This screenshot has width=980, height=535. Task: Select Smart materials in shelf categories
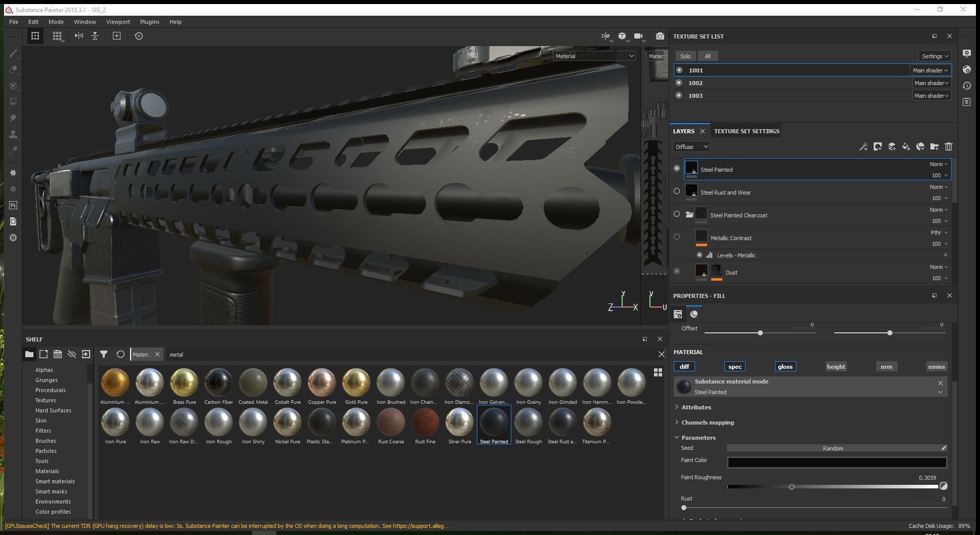(x=55, y=481)
